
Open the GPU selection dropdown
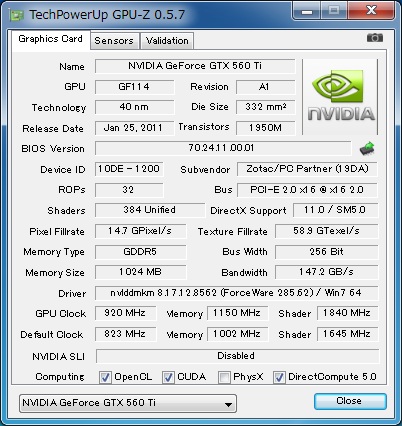128,403
